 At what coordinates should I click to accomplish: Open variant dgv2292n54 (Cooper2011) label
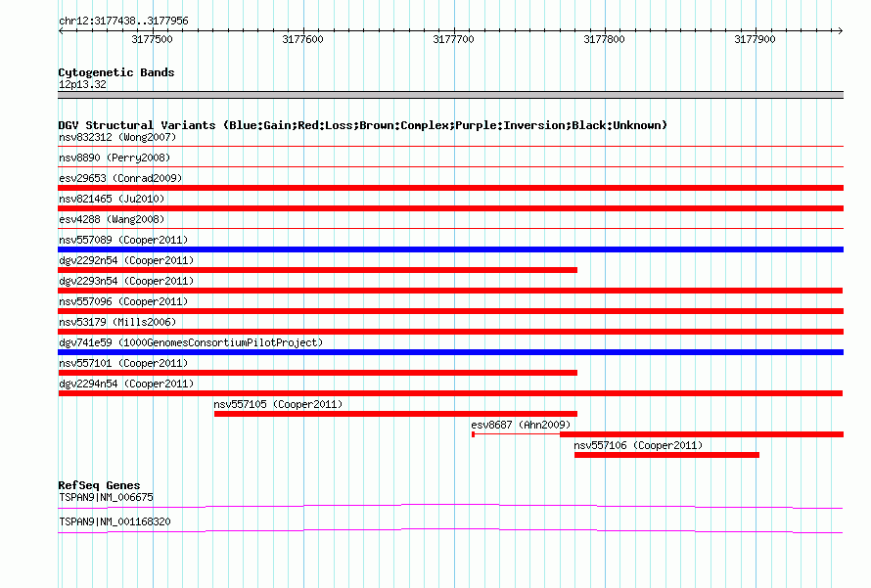click(126, 260)
